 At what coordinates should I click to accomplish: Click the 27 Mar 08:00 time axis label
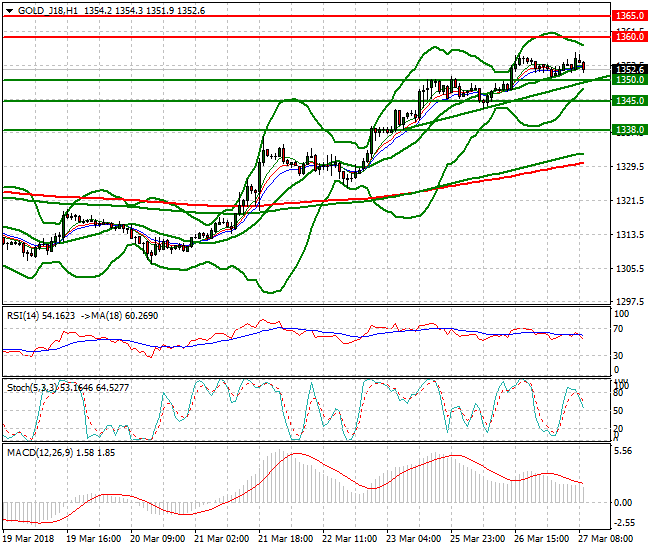pyautogui.click(x=606, y=539)
